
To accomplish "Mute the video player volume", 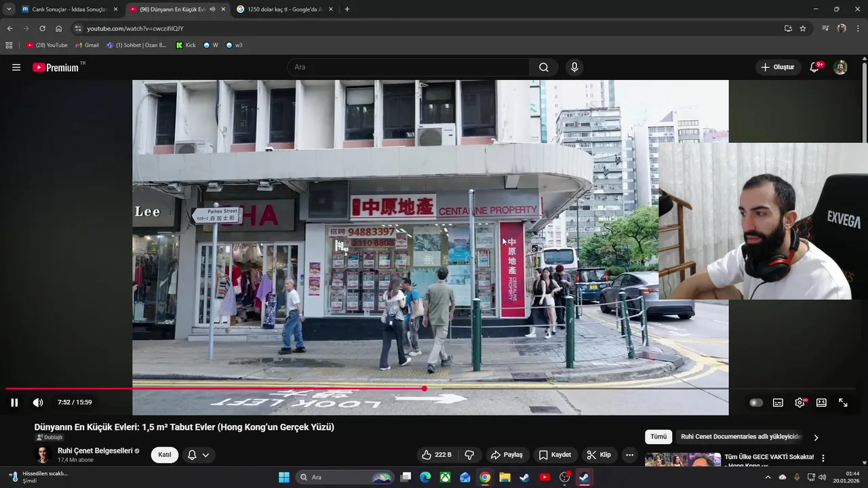I will [38, 403].
